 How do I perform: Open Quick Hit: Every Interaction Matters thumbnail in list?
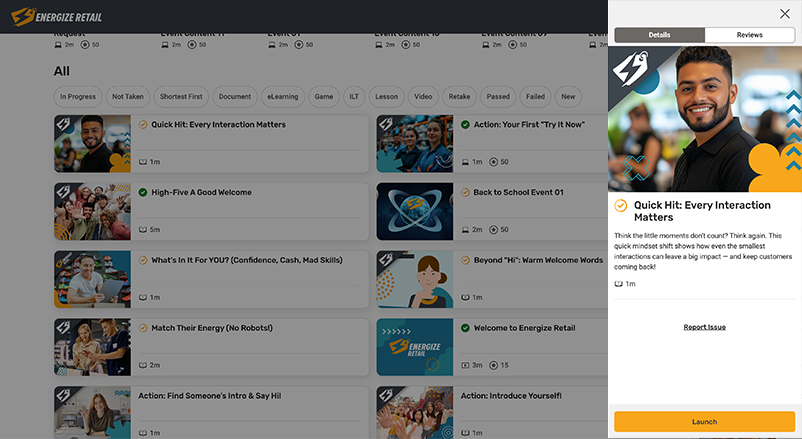click(93, 143)
